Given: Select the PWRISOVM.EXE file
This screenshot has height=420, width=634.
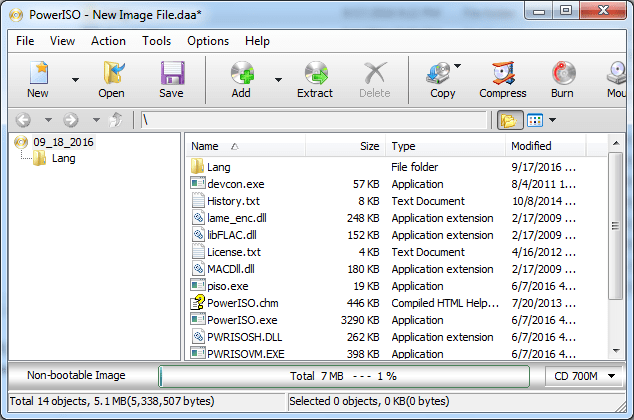Looking at the screenshot, I should point(246,354).
